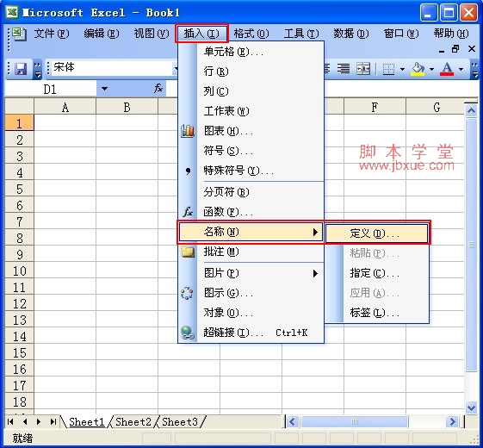Click the Borders toolbar icon
483x448 pixels.
coord(388,69)
